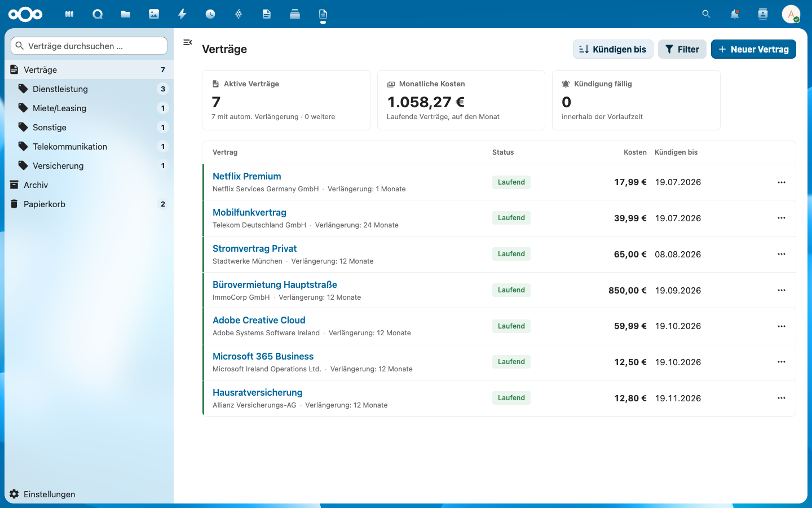The image size is (812, 508).
Task: Open Einstellungen at sidebar bottom
Action: click(89, 494)
